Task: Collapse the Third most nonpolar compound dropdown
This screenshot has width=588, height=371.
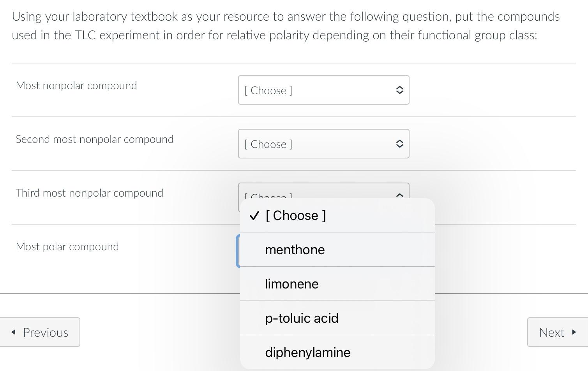Action: [x=323, y=191]
